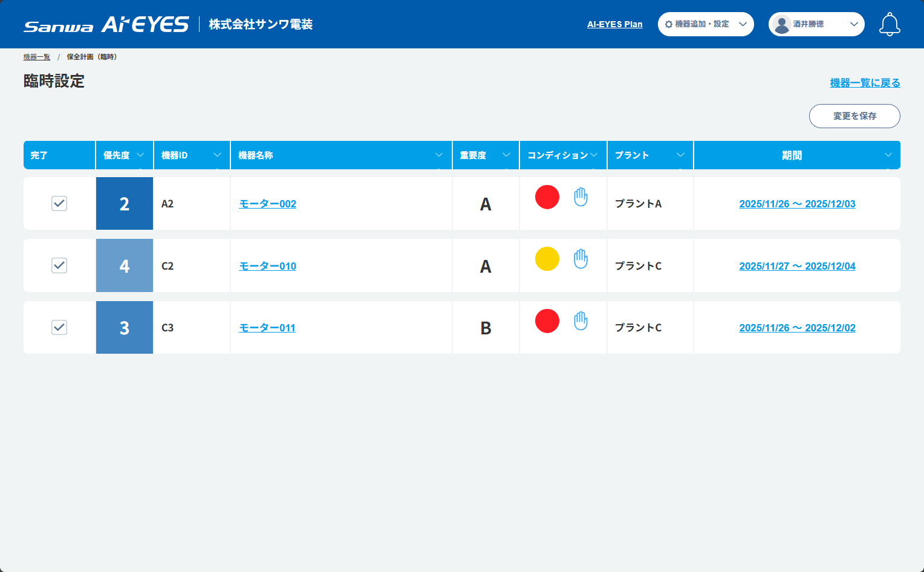Uncheck the 完了 checkbox for モーター002
Screen dimensions: 924x572
(59, 204)
